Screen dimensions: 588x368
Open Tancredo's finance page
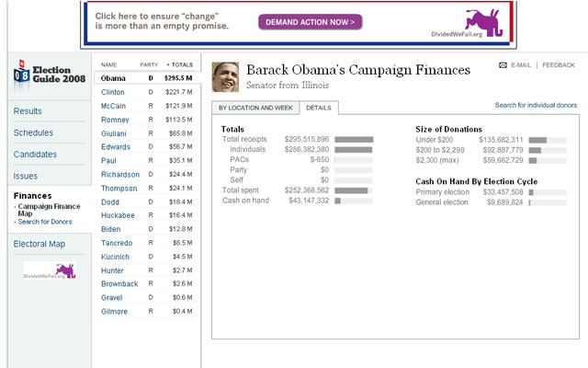pos(117,243)
